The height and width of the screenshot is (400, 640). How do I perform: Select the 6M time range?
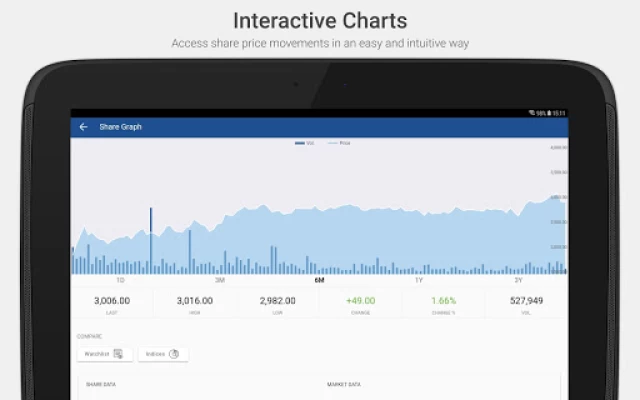click(x=319, y=281)
